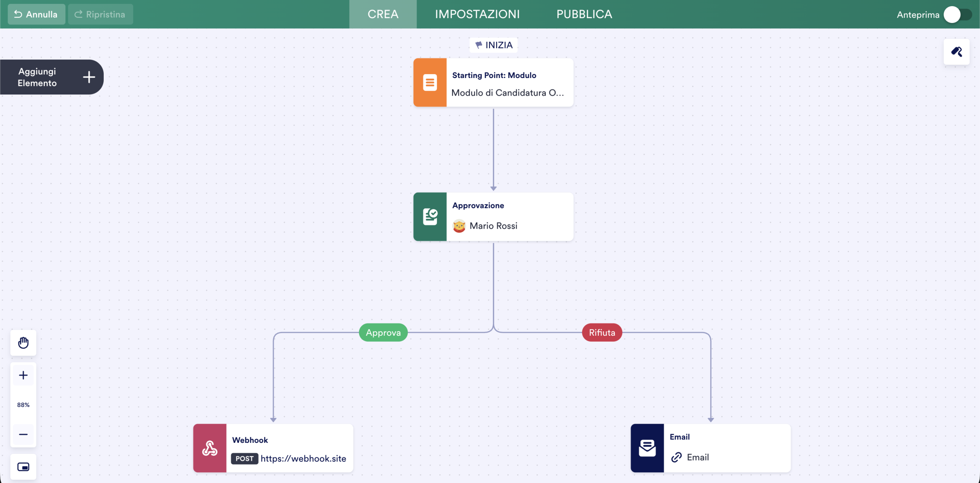Switch to the CREA tab

pyautogui.click(x=383, y=14)
